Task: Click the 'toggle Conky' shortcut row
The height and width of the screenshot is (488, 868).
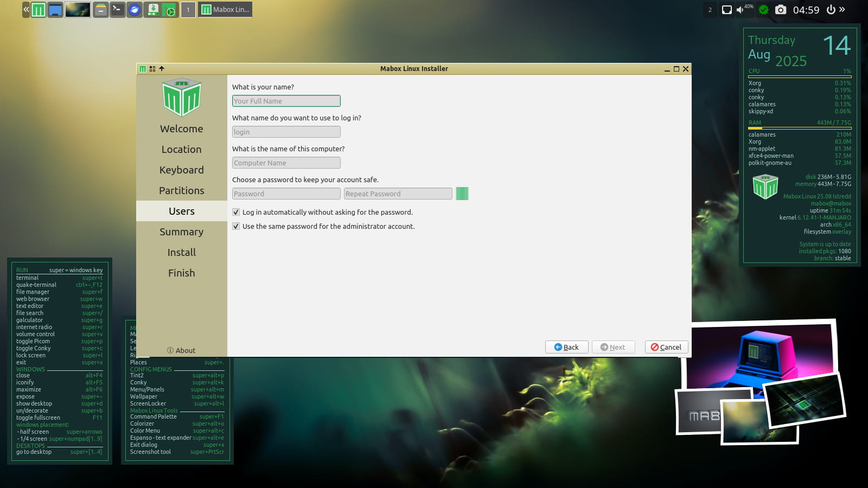Action: tap(59, 349)
